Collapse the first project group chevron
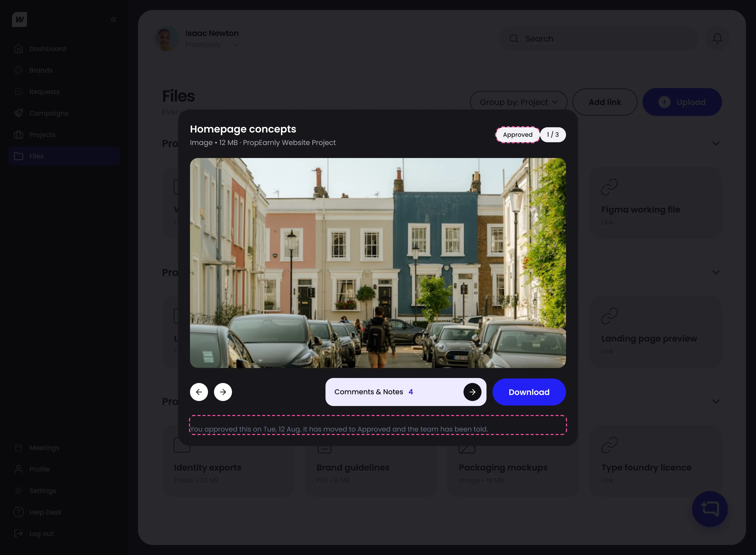 pos(716,143)
